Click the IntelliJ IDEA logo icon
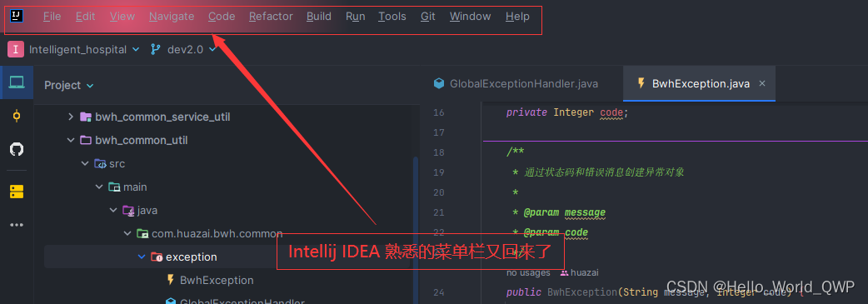868x304 pixels. 17,16
